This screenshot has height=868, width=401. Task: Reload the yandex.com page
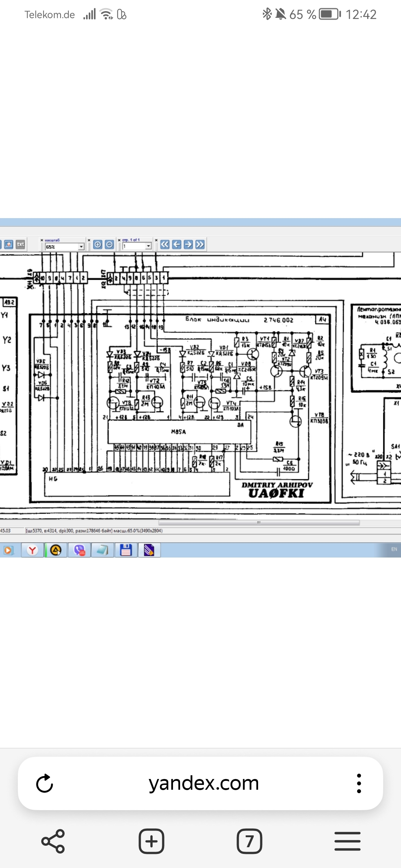coord(45,783)
